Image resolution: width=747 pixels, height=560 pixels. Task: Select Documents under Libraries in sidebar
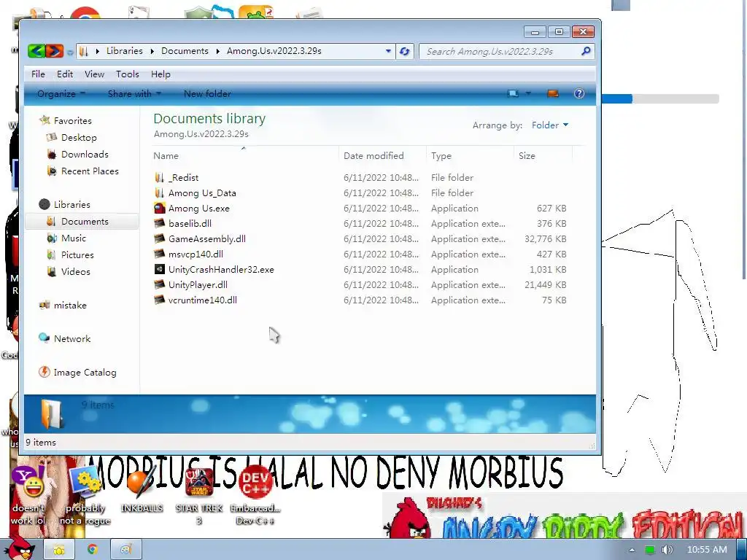(81, 222)
